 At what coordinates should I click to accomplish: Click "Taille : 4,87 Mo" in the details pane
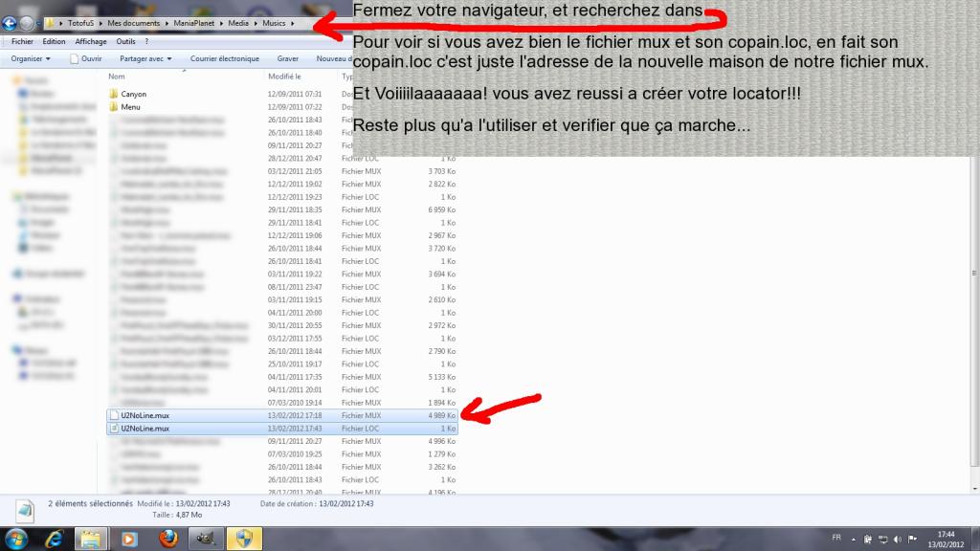[177, 515]
